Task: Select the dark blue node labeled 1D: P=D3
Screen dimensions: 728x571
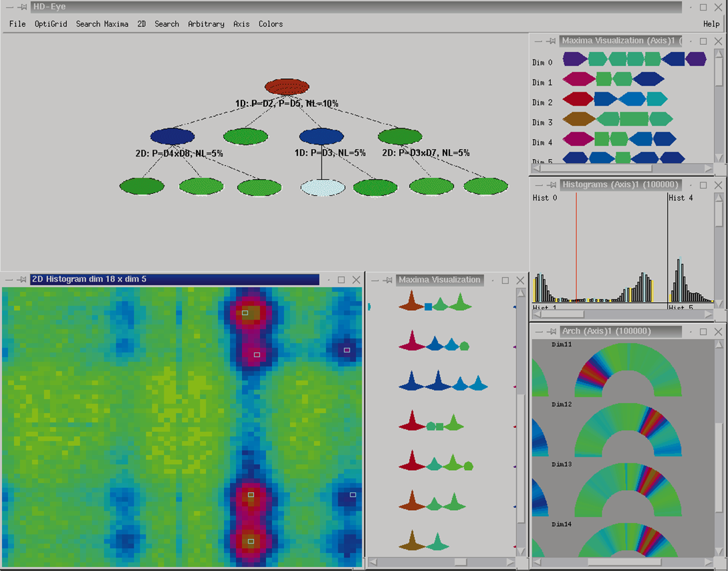Action: [x=322, y=136]
